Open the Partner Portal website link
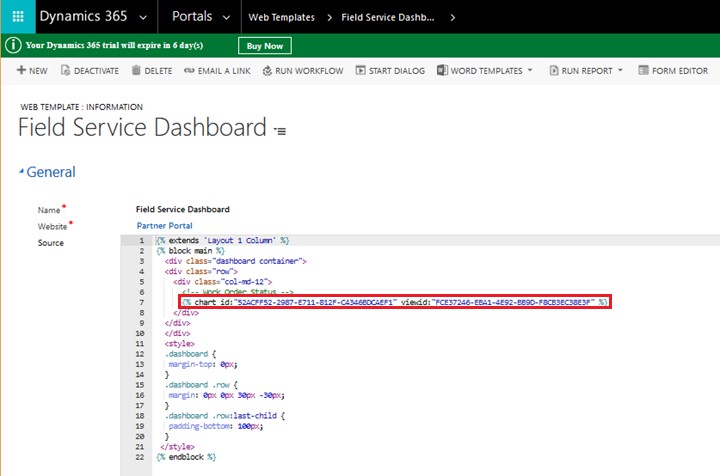The height and width of the screenshot is (476, 720). pos(164,225)
